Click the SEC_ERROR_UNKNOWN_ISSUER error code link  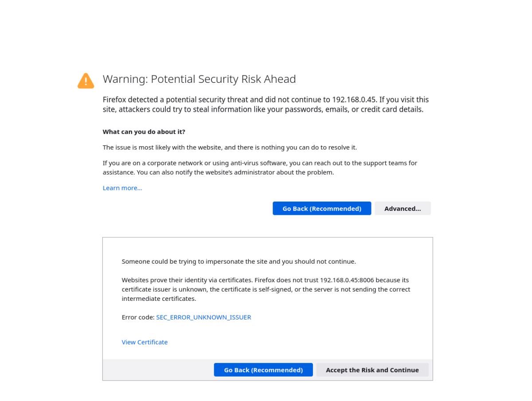203,317
